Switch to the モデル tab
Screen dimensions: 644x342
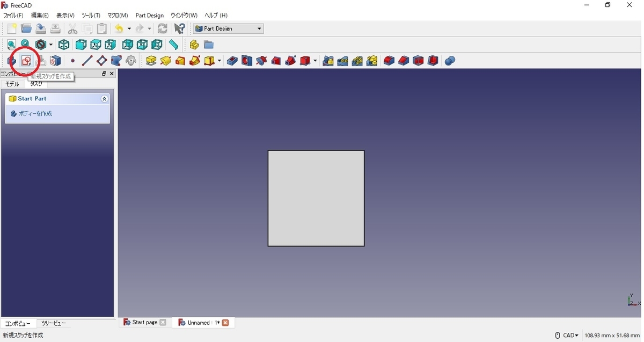[12, 84]
